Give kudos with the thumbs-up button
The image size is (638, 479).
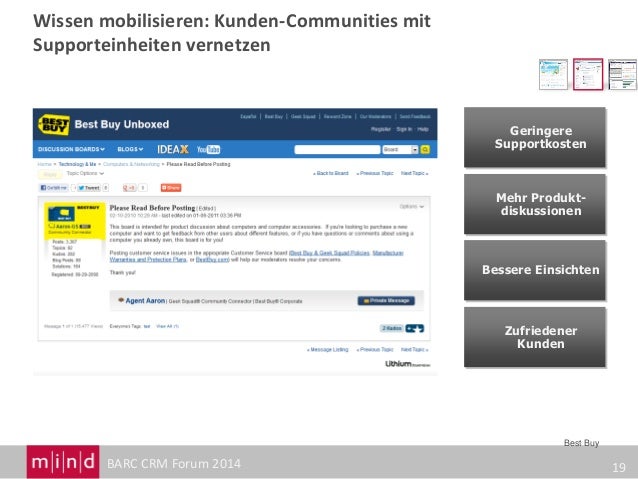click(x=415, y=328)
